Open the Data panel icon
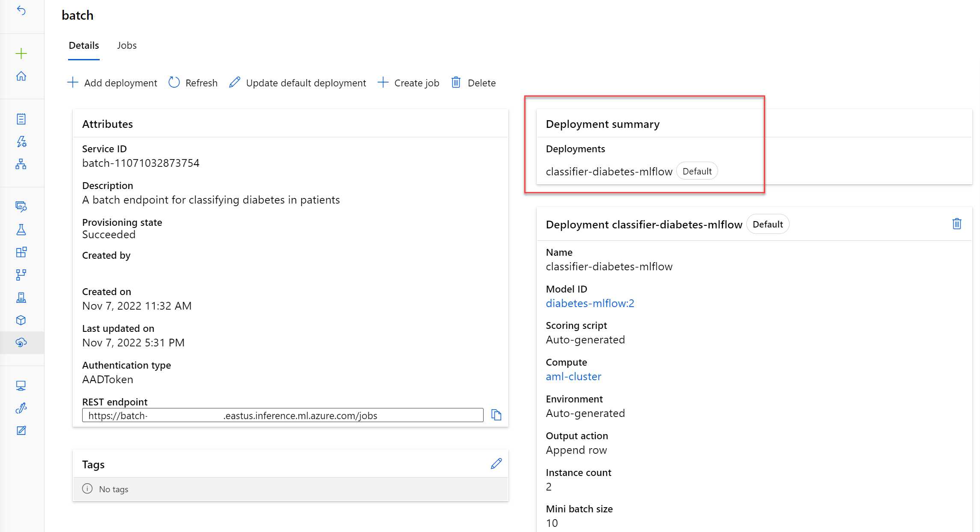The image size is (980, 532). point(21,207)
